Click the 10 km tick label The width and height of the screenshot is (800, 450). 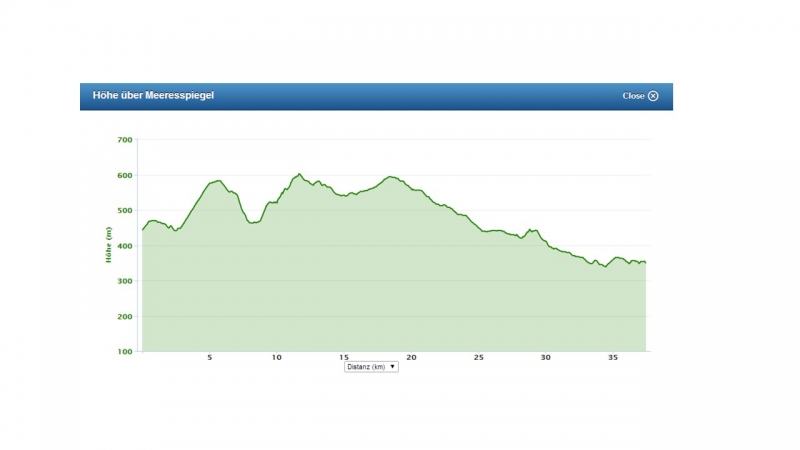276,358
